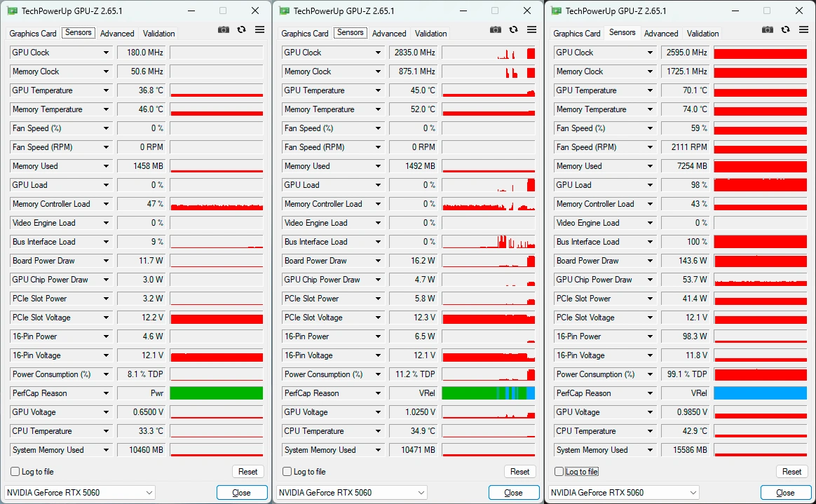Screen dimensions: 816x504
Task: Expand the Board Power Draw dropdown in the right window
Action: pos(651,261)
